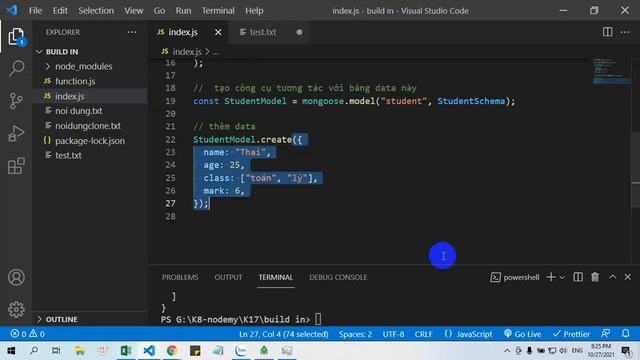
Task: Kill the terminal with trash icon
Action: click(595, 277)
